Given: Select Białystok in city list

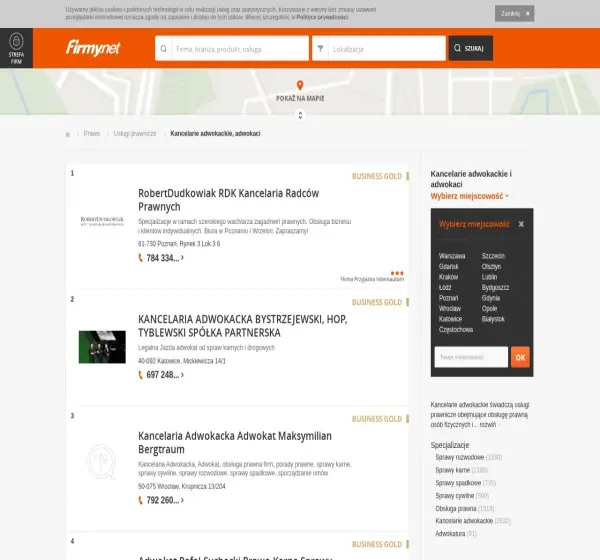Looking at the screenshot, I should (493, 319).
